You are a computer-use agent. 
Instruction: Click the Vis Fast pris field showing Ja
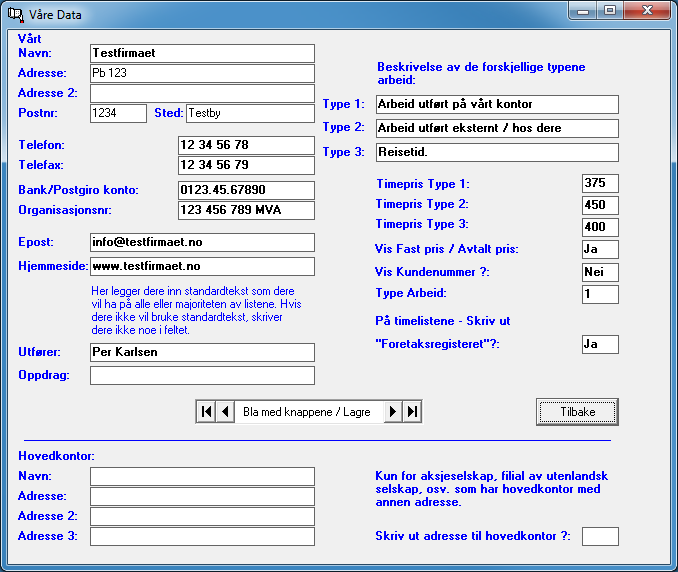600,249
